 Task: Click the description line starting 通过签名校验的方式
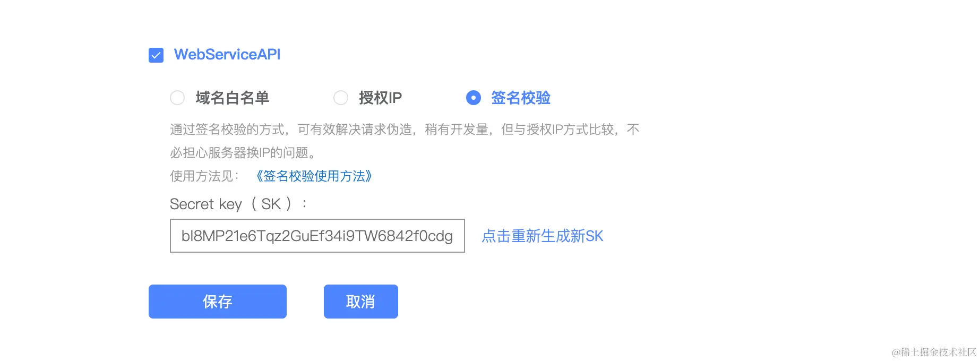click(405, 130)
